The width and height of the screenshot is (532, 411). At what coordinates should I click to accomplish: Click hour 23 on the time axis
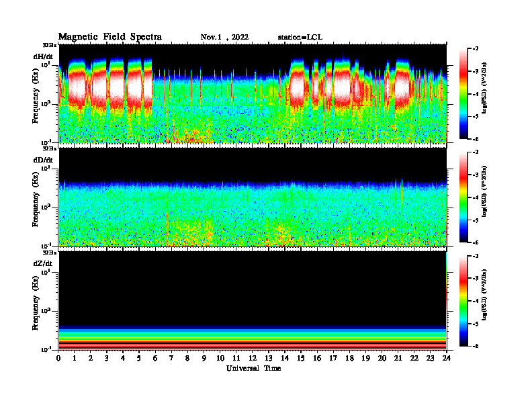point(430,358)
